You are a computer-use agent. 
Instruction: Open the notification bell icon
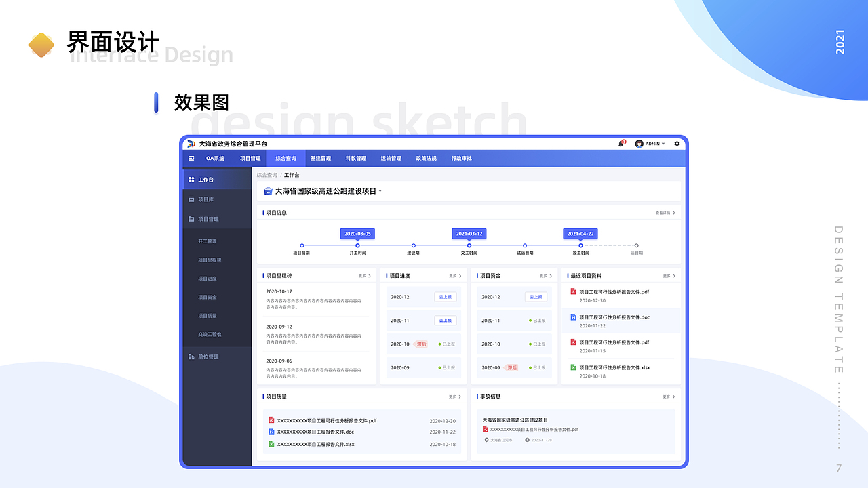[x=621, y=144]
